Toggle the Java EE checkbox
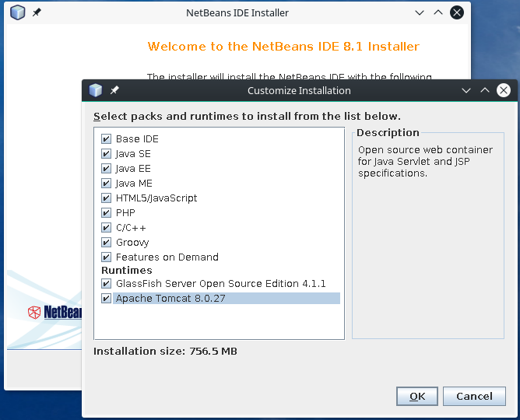The width and height of the screenshot is (520, 420). (106, 169)
